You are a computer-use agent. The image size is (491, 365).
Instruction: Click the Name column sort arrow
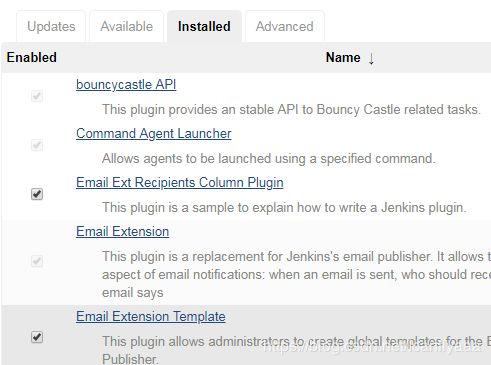point(371,59)
